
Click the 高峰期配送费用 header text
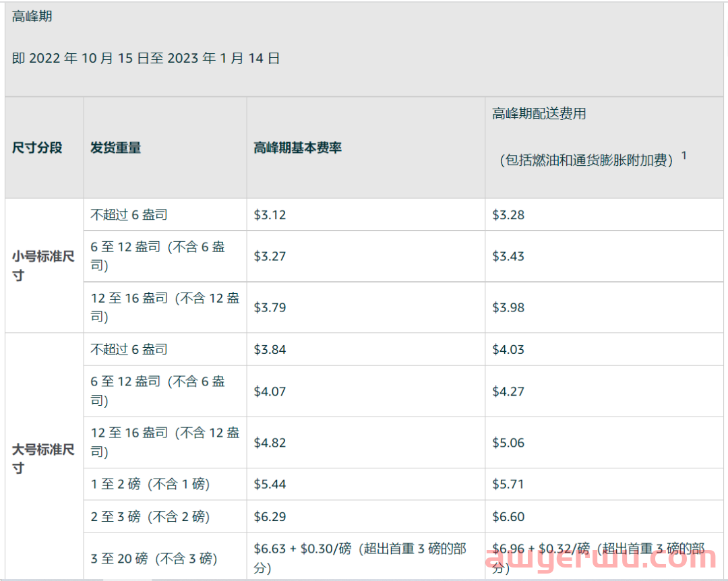(539, 114)
